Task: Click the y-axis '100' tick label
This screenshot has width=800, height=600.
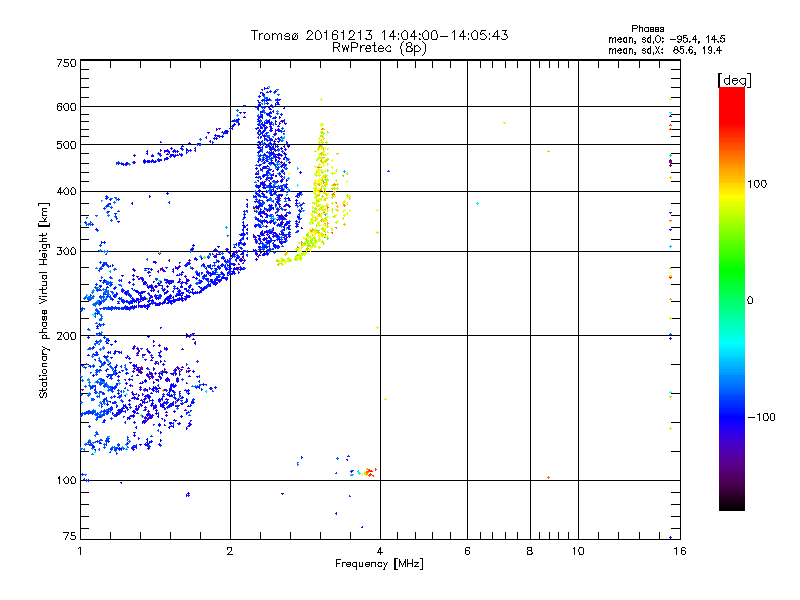Action: coord(66,481)
